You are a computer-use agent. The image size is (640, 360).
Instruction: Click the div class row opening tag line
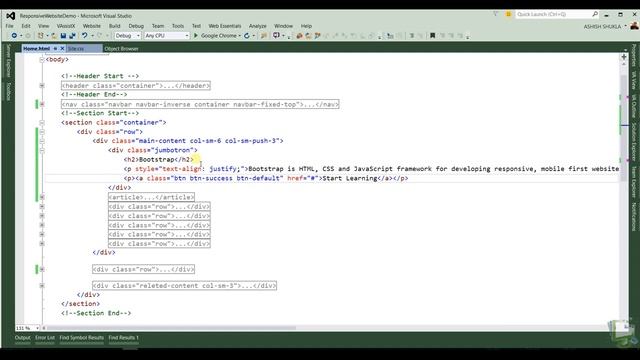(x=110, y=132)
